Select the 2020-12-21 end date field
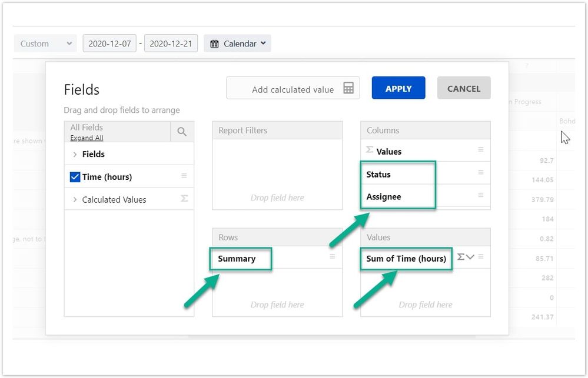588x378 pixels. pyautogui.click(x=171, y=43)
